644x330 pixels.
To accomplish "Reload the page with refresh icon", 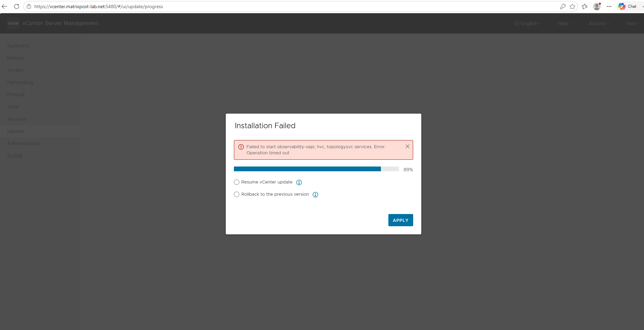I will pyautogui.click(x=16, y=6).
